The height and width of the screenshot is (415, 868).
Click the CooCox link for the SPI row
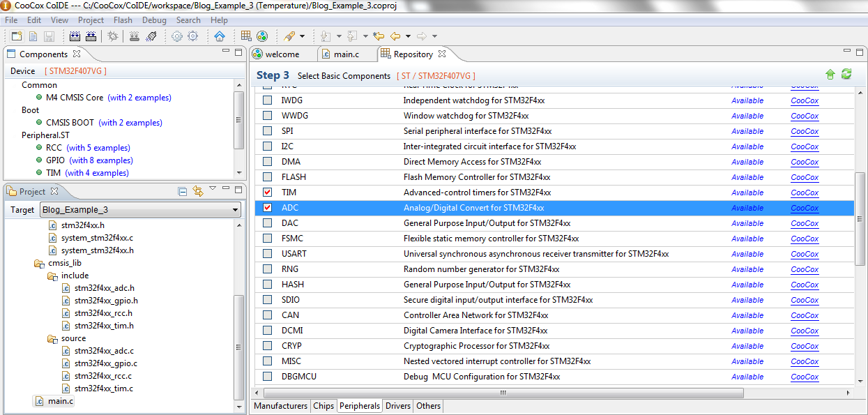(804, 131)
